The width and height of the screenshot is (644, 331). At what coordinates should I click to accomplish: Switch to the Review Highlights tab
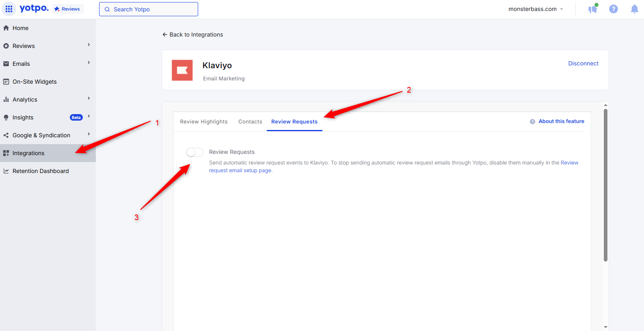204,121
